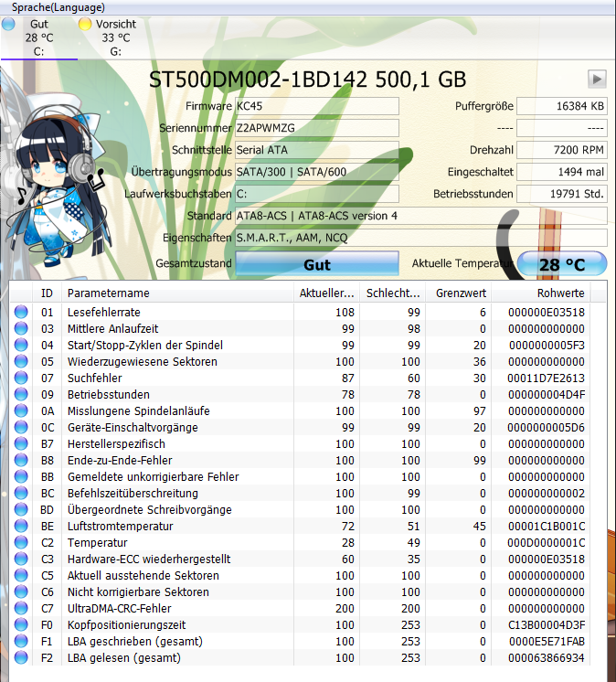
Task: Click raw value 000D0000001C
Action: pyautogui.click(x=546, y=543)
